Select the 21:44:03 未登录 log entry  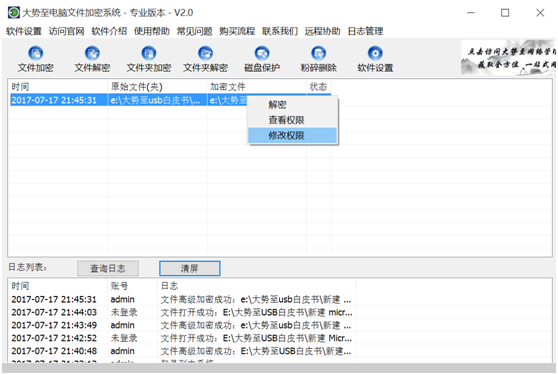pyautogui.click(x=182, y=312)
